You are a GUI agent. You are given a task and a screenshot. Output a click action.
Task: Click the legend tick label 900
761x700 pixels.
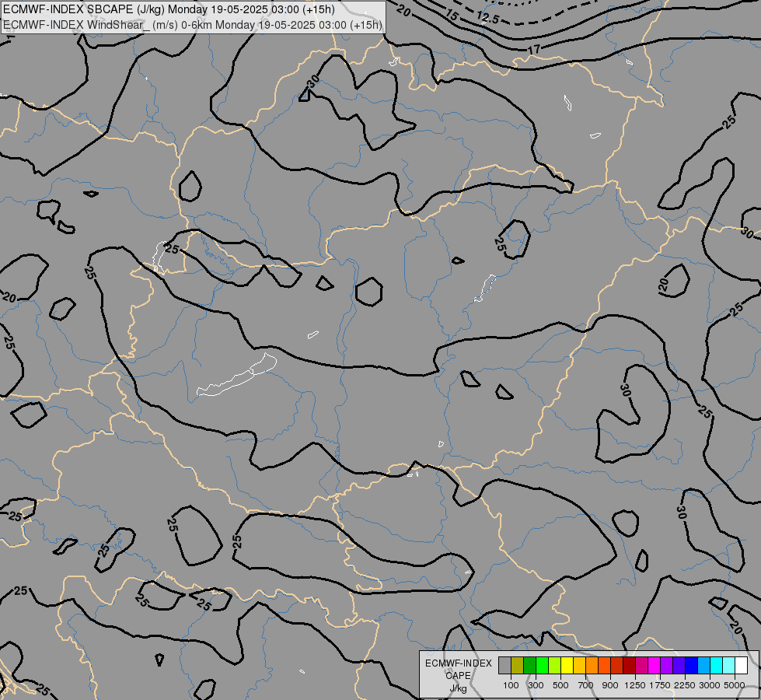610,685
